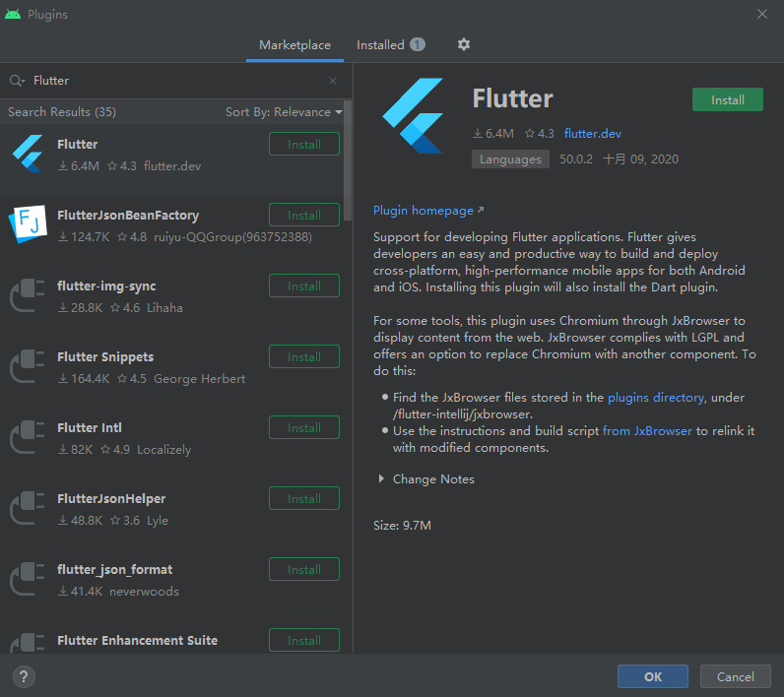The width and height of the screenshot is (784, 697).
Task: Click installed count badge 1
Action: tap(418, 44)
